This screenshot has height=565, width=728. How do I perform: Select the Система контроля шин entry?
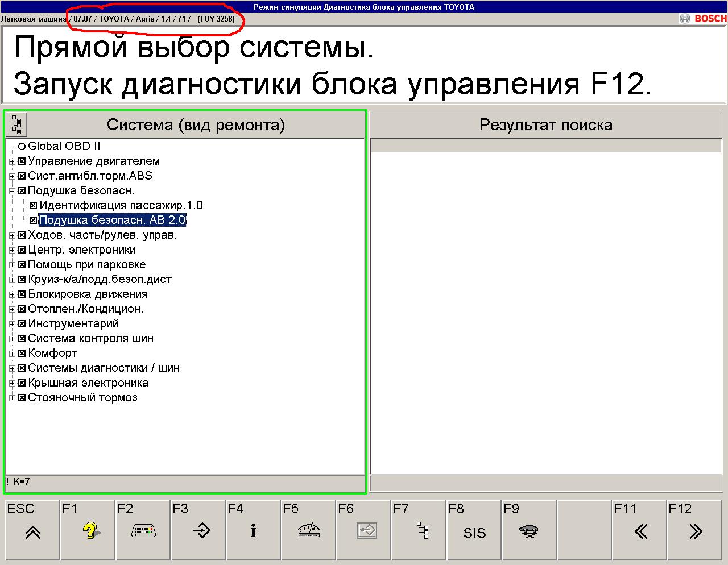[x=90, y=339]
